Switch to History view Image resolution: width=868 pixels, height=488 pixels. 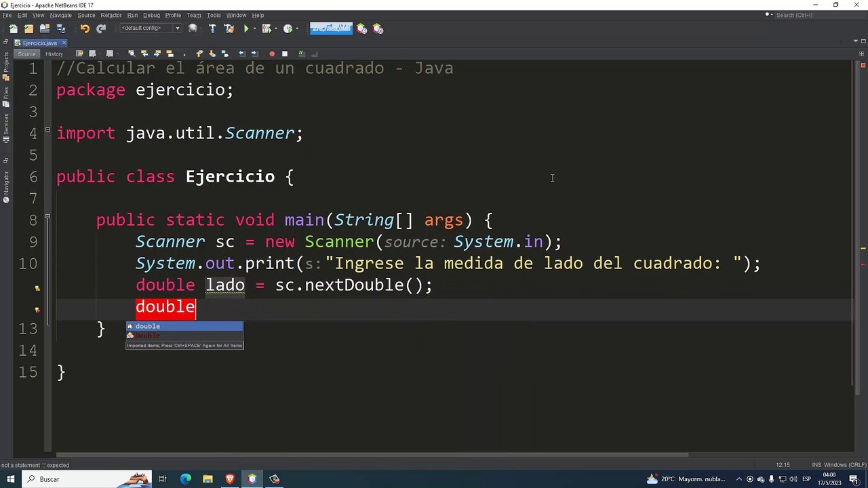[x=54, y=54]
